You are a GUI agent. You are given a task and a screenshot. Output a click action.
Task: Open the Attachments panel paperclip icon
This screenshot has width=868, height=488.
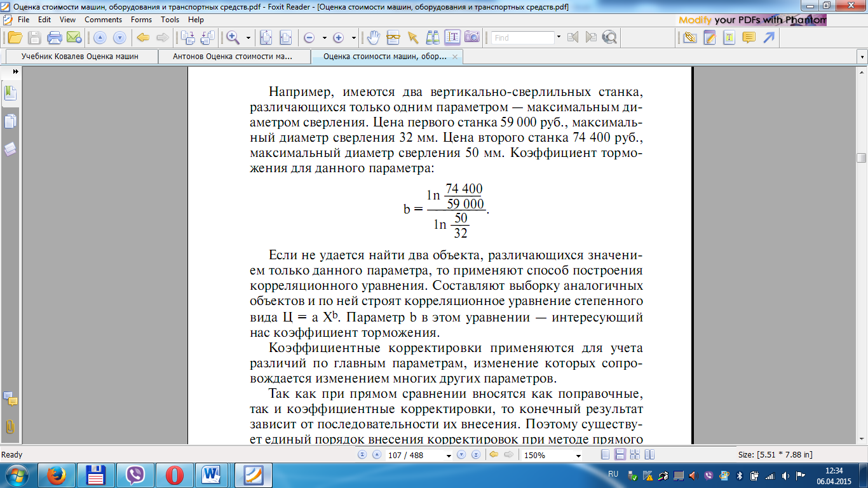click(x=10, y=426)
